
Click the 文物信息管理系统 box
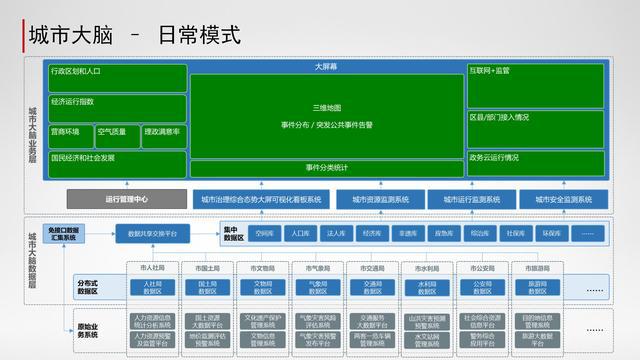coord(262,340)
